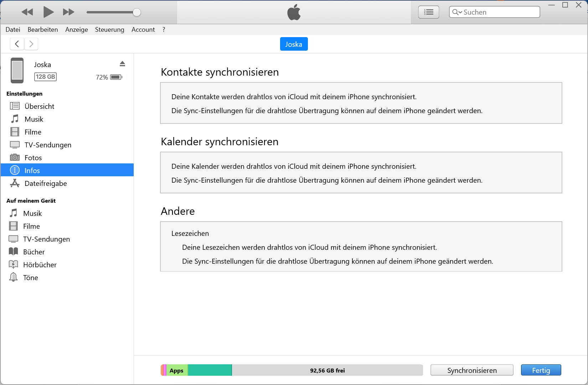Click the Apple logo in the header

294,12
